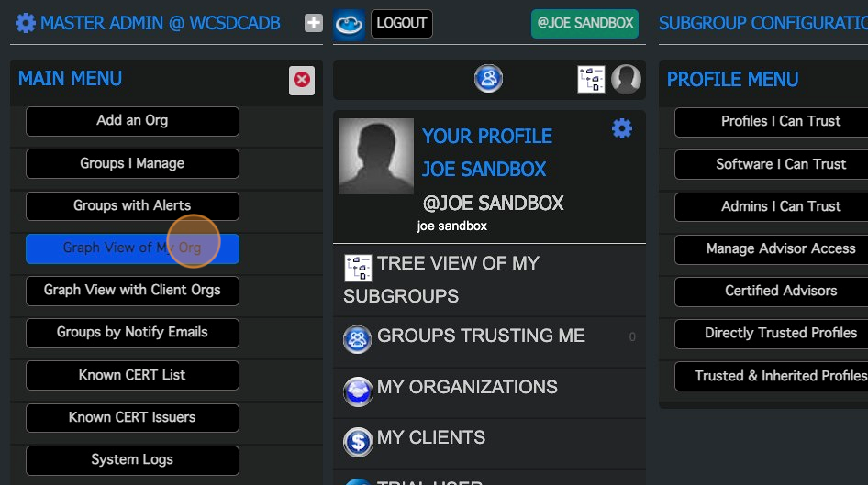
Task: Open Groups Trusting Me
Action: (x=481, y=336)
